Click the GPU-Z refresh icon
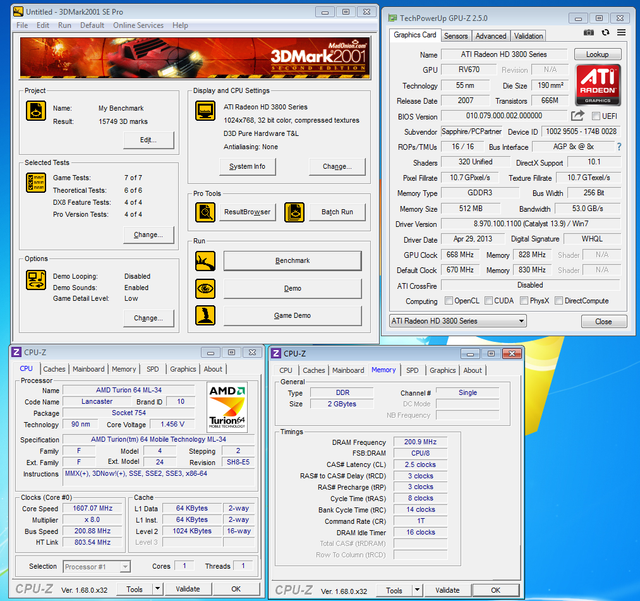640x601 pixels. click(605, 32)
